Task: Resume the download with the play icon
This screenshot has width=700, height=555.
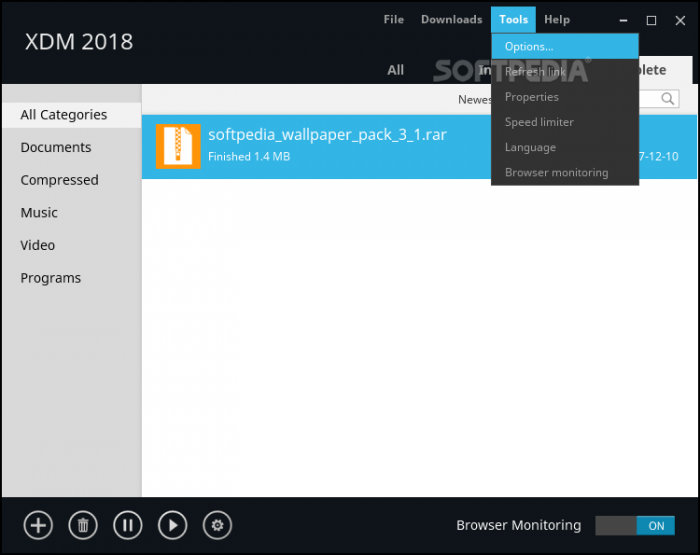Action: tap(172, 525)
